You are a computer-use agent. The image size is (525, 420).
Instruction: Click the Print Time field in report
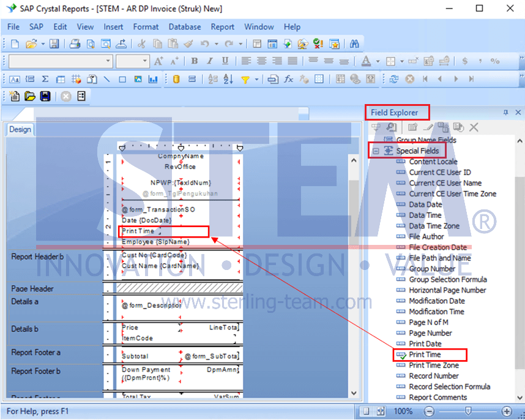pos(138,231)
